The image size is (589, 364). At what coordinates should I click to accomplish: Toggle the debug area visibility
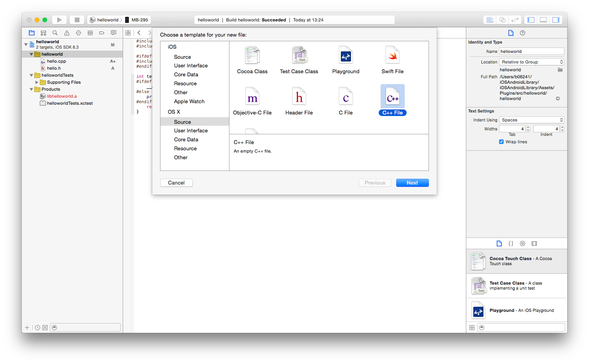click(x=543, y=20)
